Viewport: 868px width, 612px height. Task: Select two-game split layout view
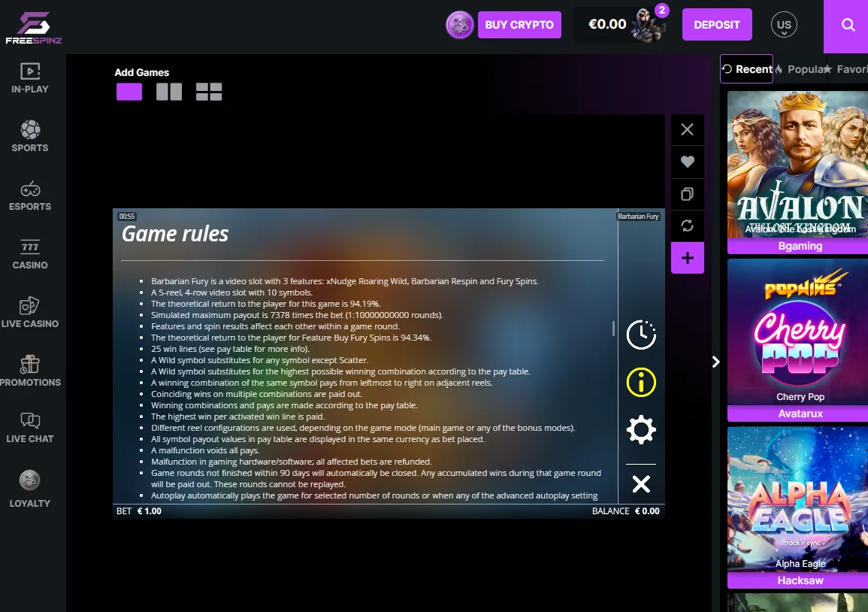point(169,92)
